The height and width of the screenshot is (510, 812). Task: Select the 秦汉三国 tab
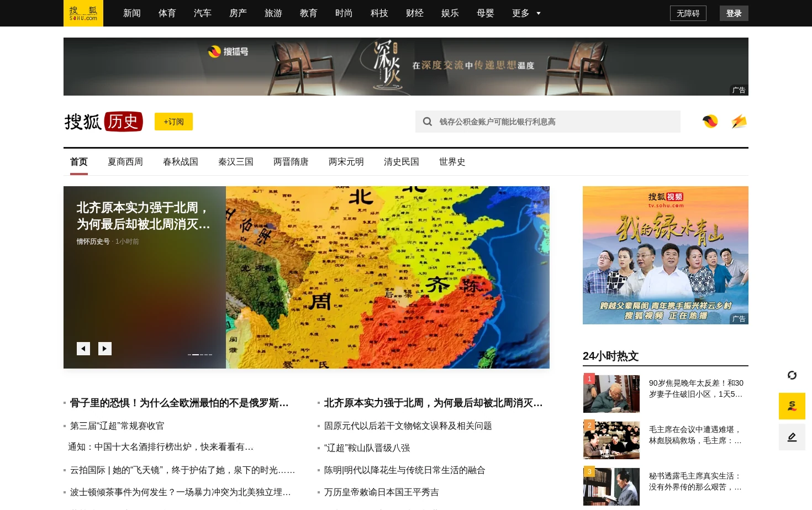pos(236,162)
